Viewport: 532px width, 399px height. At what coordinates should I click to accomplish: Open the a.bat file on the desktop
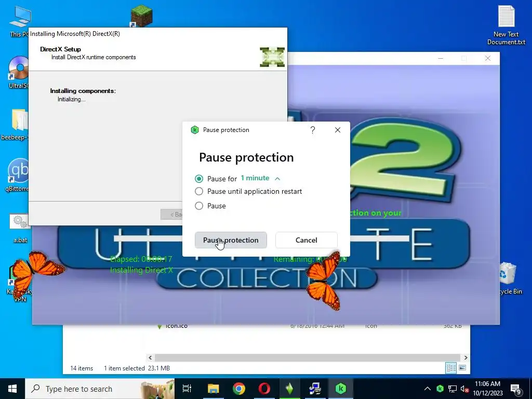pos(20,229)
